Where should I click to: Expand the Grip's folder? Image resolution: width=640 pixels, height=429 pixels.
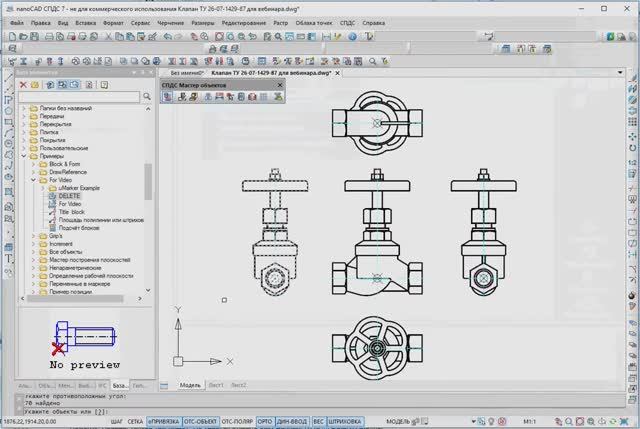[33, 236]
